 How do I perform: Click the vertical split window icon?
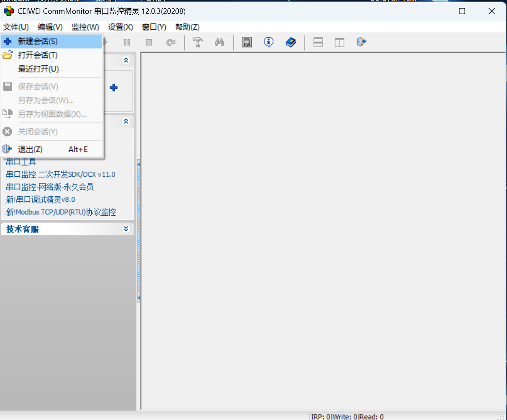(340, 42)
